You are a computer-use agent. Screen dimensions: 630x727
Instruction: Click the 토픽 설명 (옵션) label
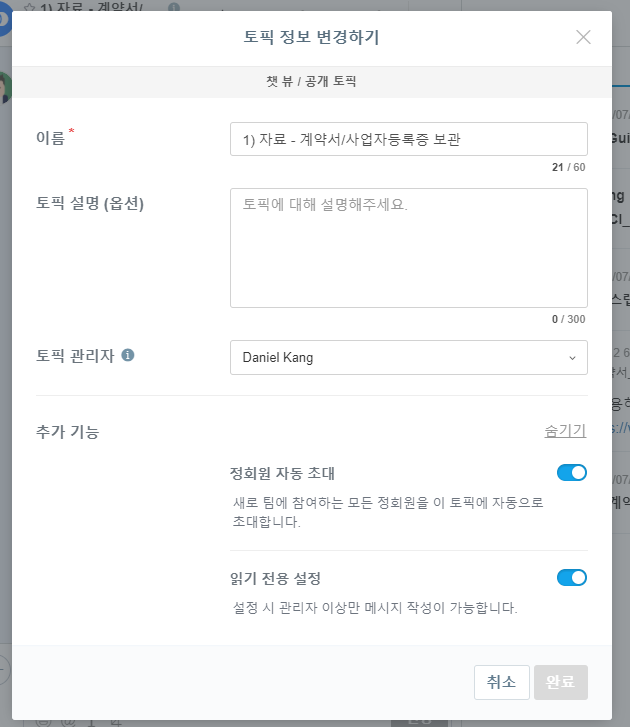[90, 204]
